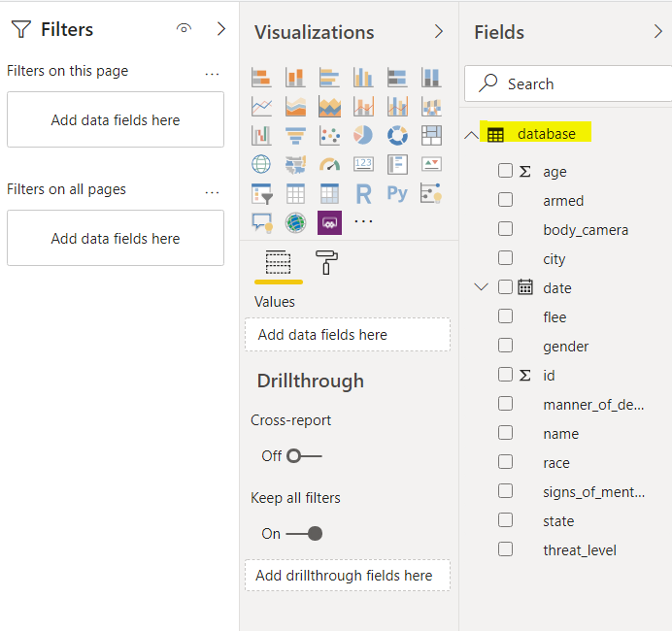Switch to the Fields well tab
Image resolution: width=672 pixels, height=631 pixels.
[279, 262]
